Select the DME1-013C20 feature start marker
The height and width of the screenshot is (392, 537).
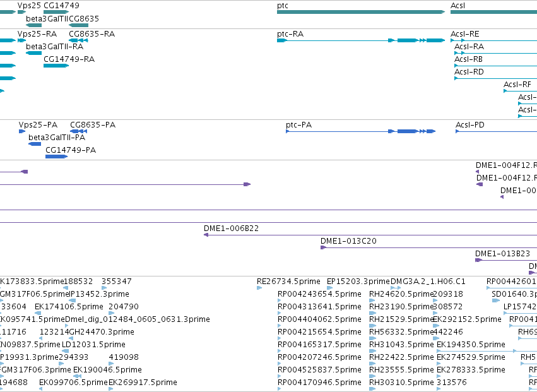pyautogui.click(x=323, y=247)
